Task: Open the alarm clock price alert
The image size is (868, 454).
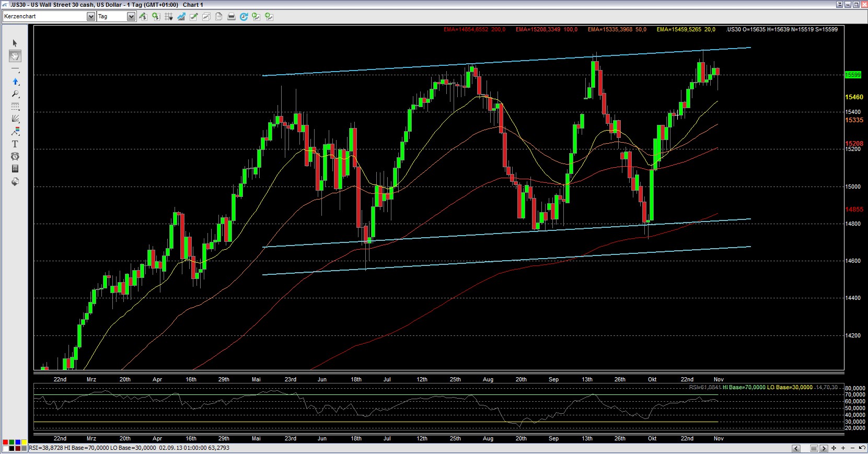Action: pyautogui.click(x=15, y=156)
